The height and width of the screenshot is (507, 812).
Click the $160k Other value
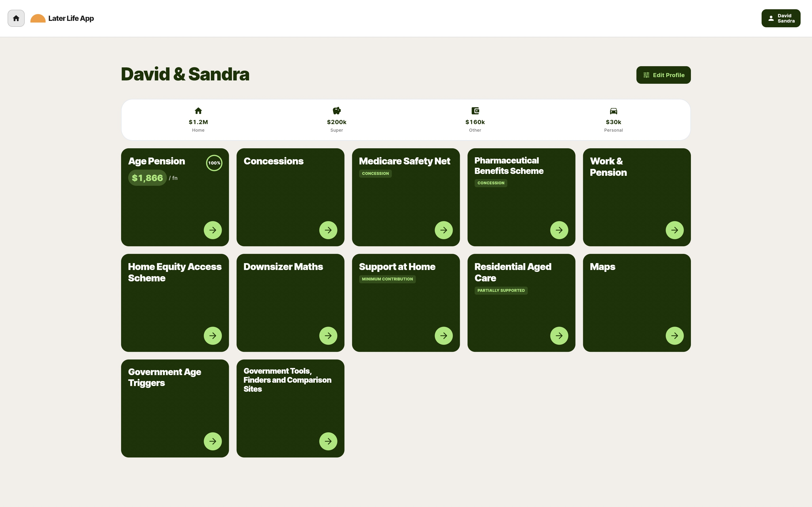475,122
